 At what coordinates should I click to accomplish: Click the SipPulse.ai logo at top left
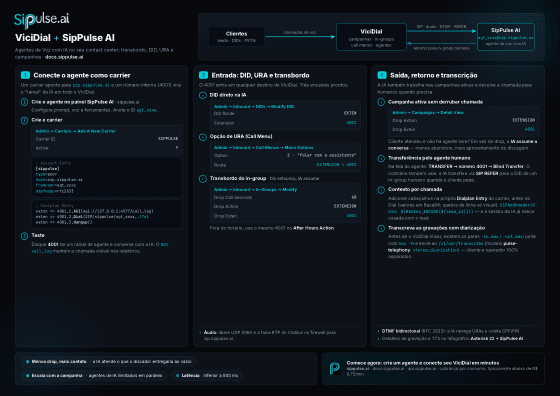pos(41,20)
